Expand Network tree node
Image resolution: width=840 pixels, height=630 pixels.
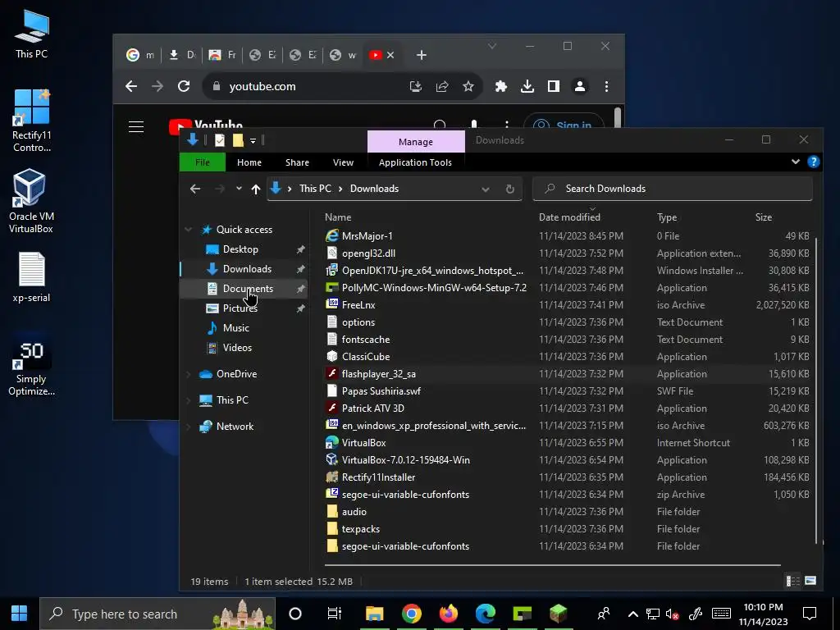coord(189,427)
